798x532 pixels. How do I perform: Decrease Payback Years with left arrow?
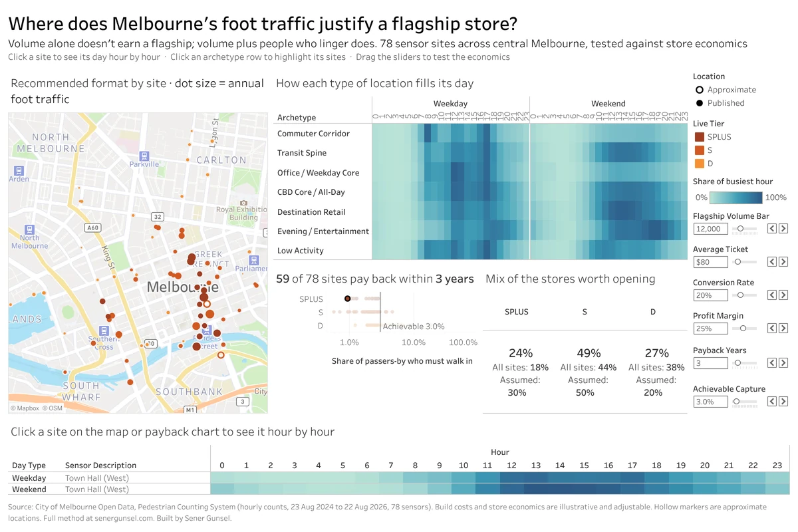[773, 363]
